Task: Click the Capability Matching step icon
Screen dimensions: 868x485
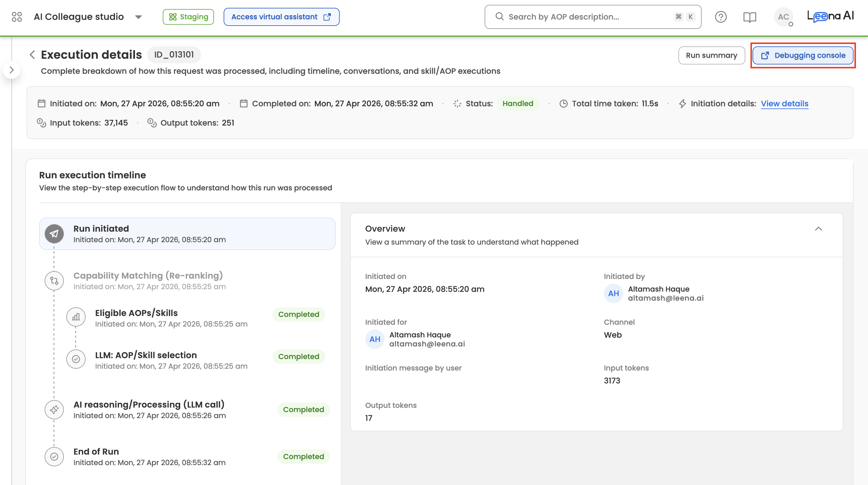Action: (x=54, y=280)
